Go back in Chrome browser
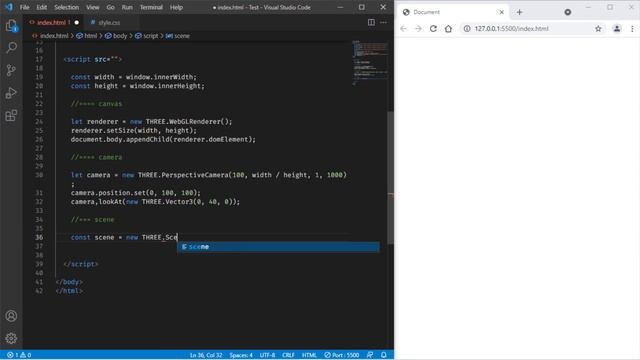The width and height of the screenshot is (640, 360). [x=403, y=29]
